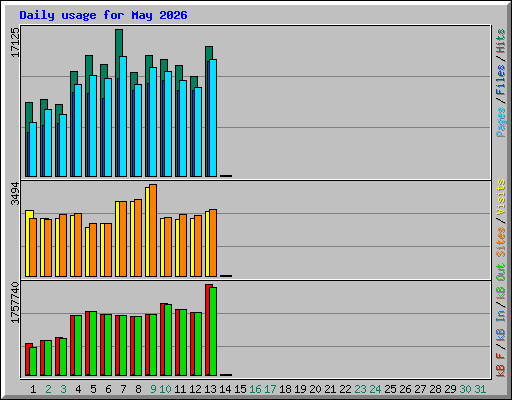512x400 pixels.
Task: Click the 'Daily usage for May 2026' title
Action: pos(103,15)
